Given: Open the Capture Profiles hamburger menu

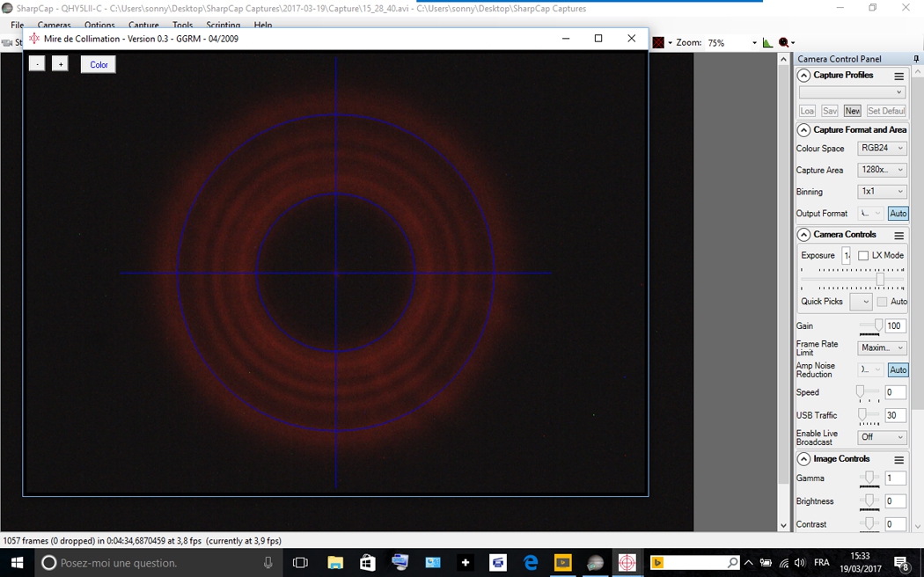Looking at the screenshot, I should click(x=898, y=76).
